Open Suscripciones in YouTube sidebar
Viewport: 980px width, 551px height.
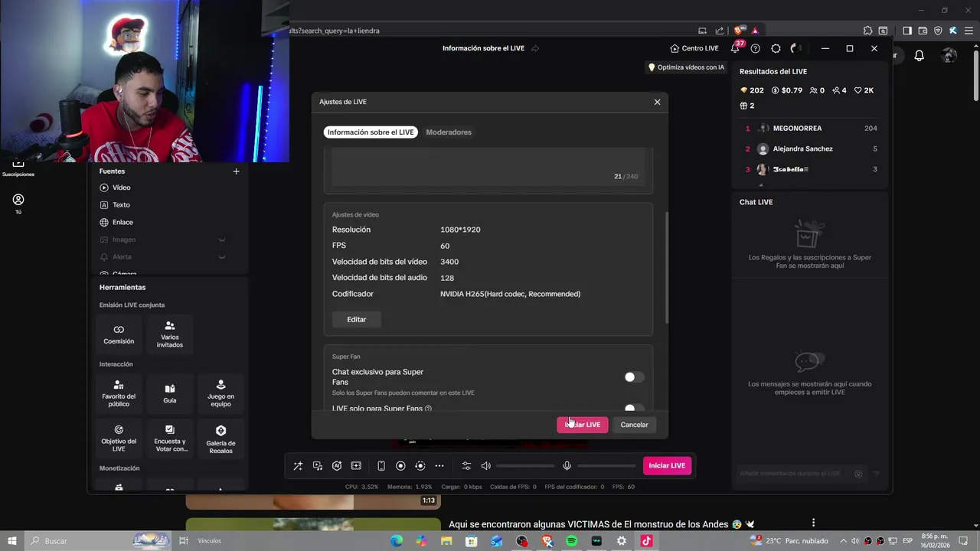click(18, 168)
